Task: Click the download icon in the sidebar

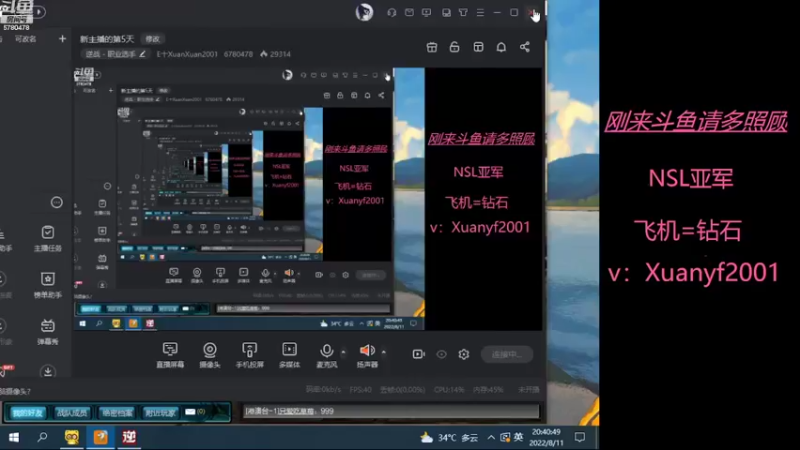Action: point(47,371)
